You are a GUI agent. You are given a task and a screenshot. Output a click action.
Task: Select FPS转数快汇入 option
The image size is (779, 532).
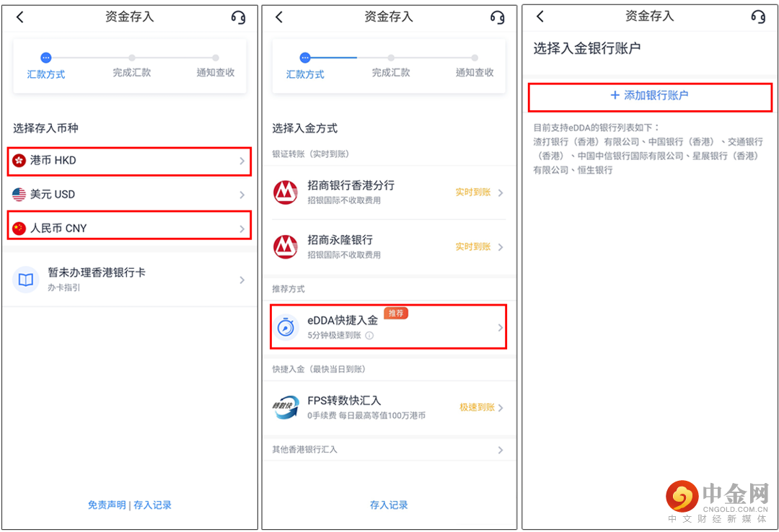[x=389, y=408]
